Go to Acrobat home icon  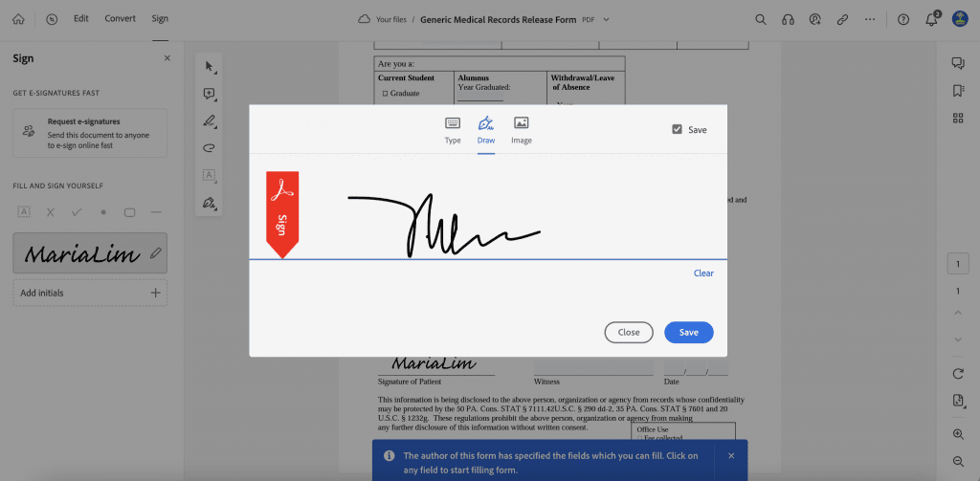[x=18, y=19]
